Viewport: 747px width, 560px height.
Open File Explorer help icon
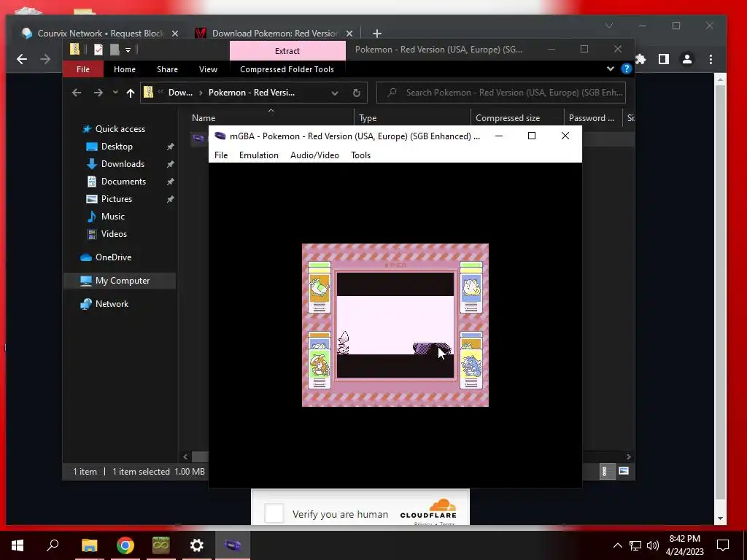(626, 69)
